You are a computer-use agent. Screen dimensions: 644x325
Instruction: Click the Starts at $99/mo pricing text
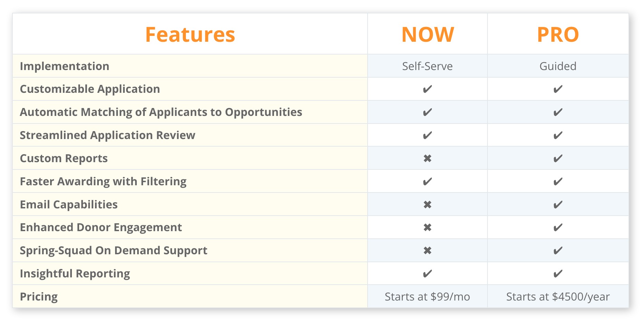(427, 297)
